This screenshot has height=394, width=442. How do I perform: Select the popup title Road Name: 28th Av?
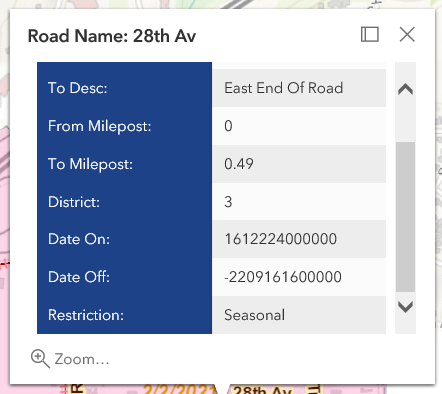tap(112, 36)
